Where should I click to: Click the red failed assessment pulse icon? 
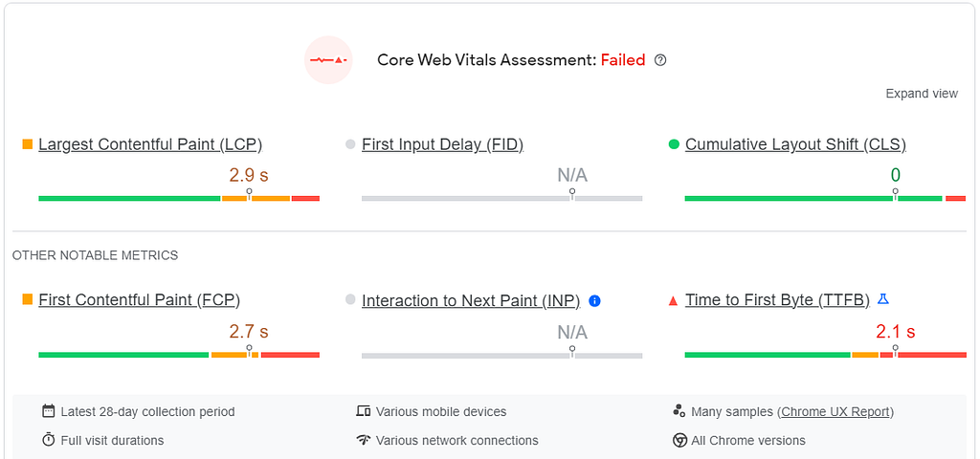(329, 60)
